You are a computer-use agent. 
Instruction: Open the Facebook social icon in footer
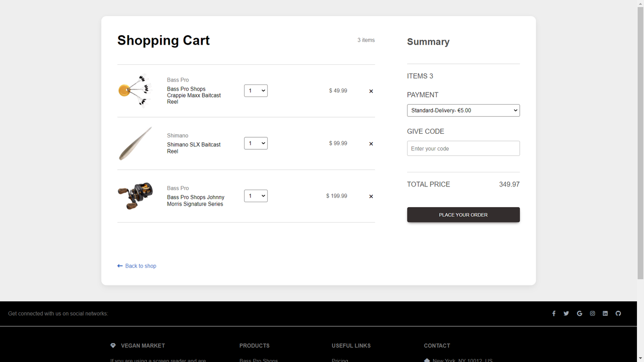(x=554, y=313)
